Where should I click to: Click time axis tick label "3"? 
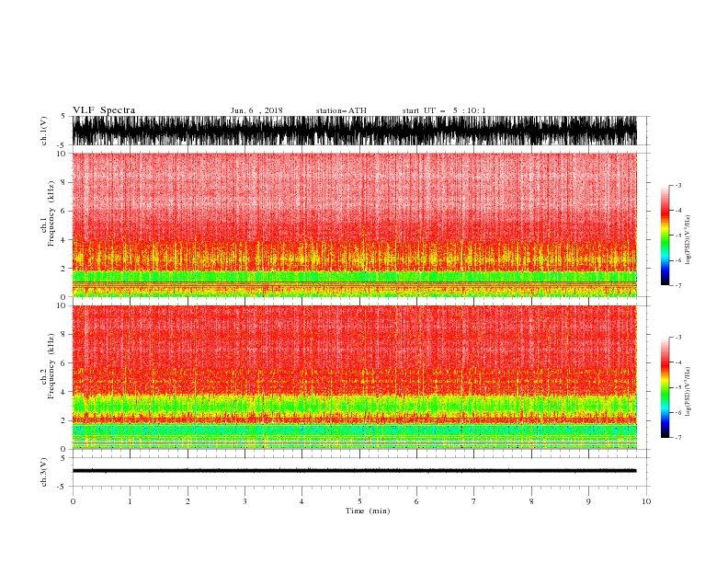[245, 501]
